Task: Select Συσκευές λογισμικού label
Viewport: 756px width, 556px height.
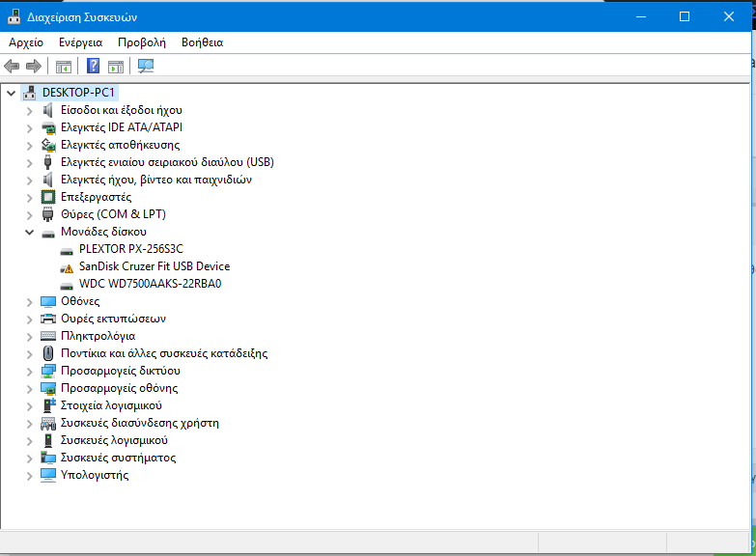Action: click(x=114, y=440)
